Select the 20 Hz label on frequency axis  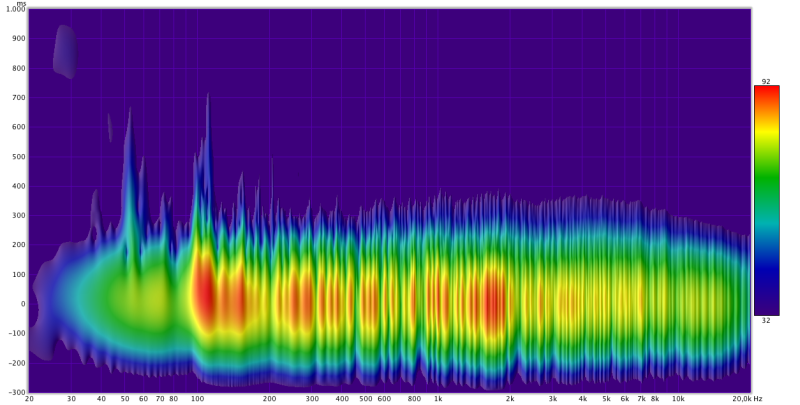pos(29,399)
